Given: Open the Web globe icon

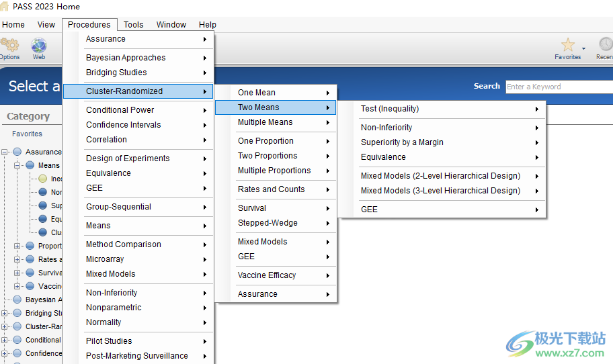Looking at the screenshot, I should coord(39,45).
